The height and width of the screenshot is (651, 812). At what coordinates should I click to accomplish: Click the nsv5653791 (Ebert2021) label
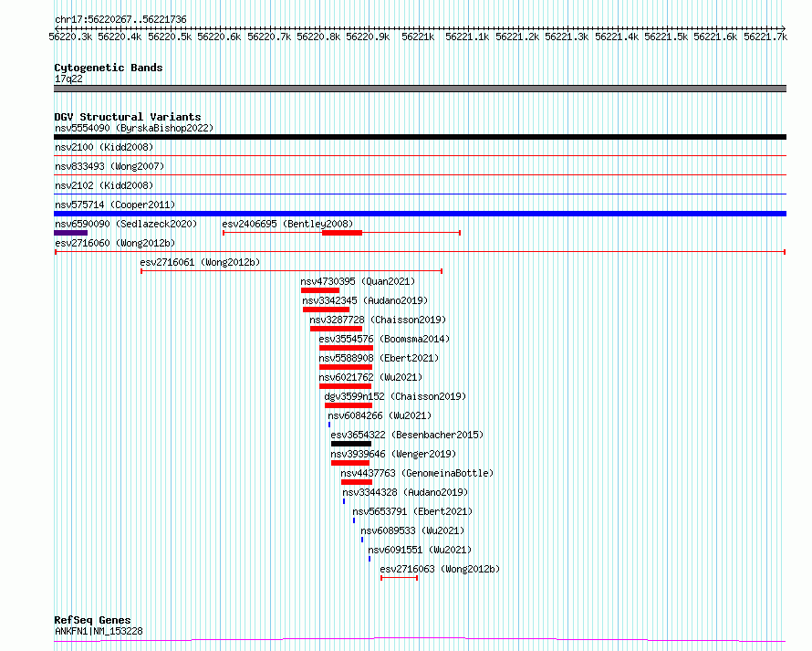point(412,511)
